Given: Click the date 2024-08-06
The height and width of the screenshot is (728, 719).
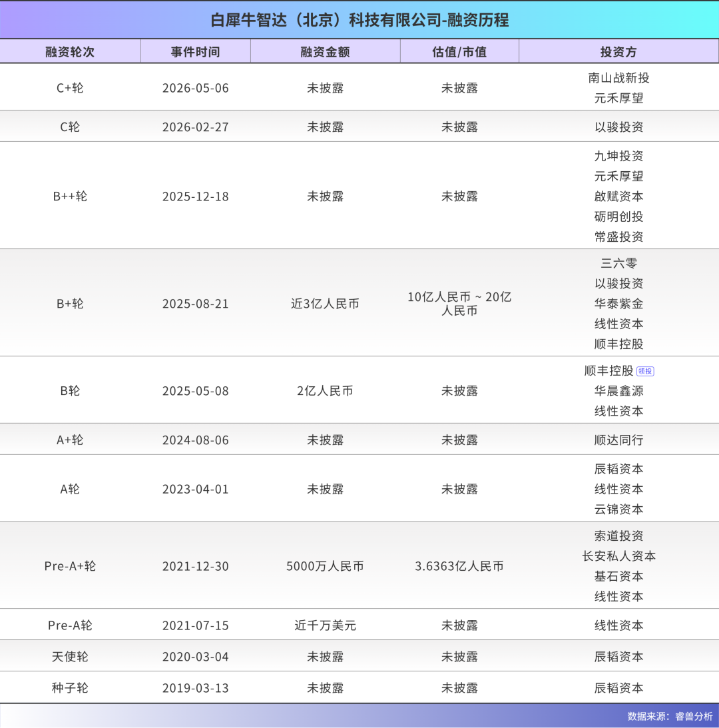Looking at the screenshot, I should tap(196, 440).
